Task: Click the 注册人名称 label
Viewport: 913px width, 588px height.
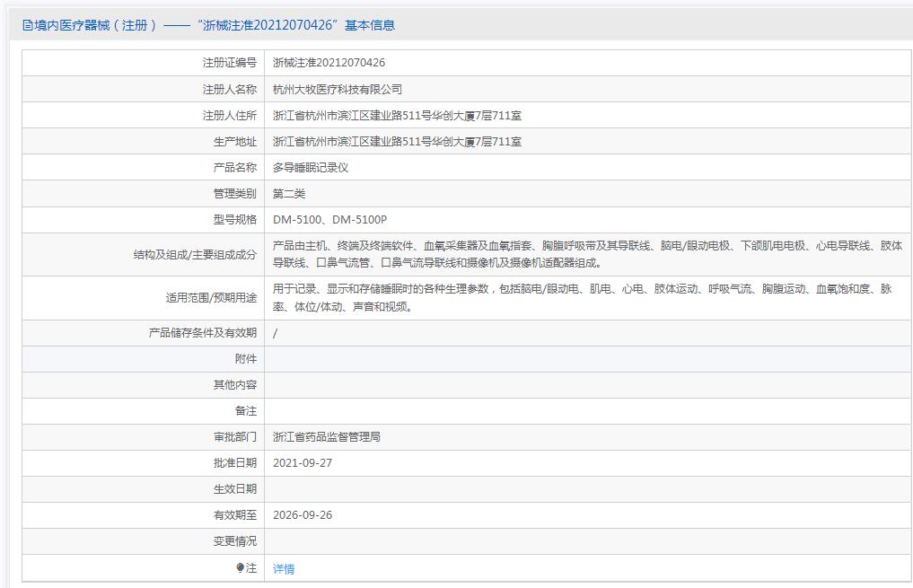Action: 230,89
